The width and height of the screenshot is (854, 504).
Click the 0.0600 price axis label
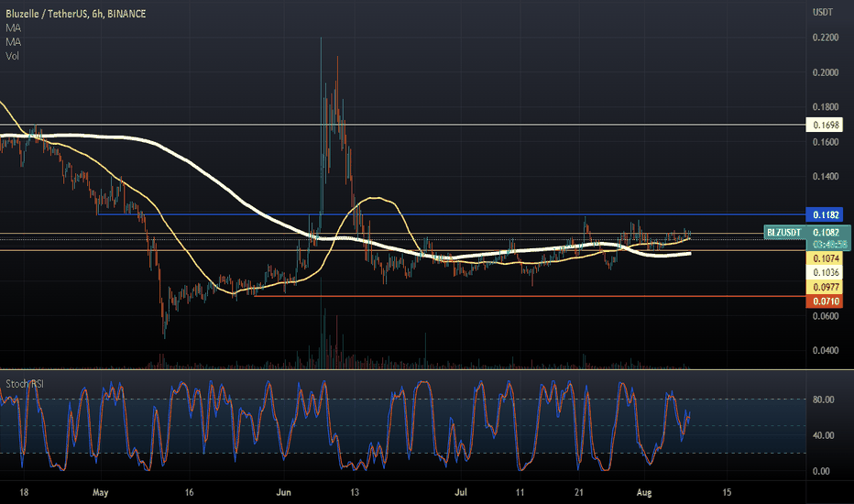825,315
